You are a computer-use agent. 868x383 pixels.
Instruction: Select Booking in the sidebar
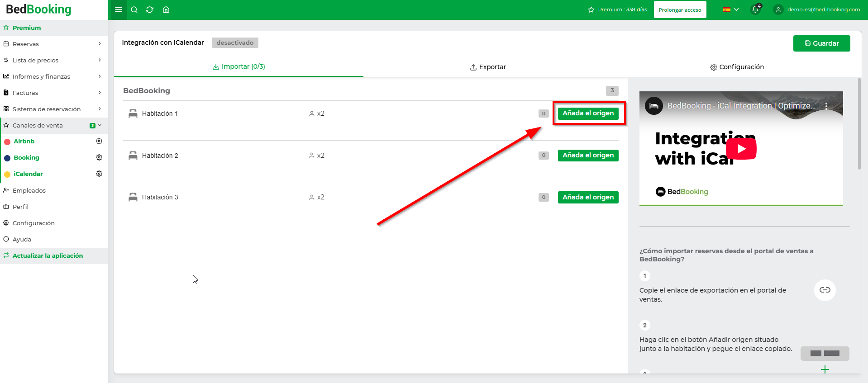tap(26, 157)
